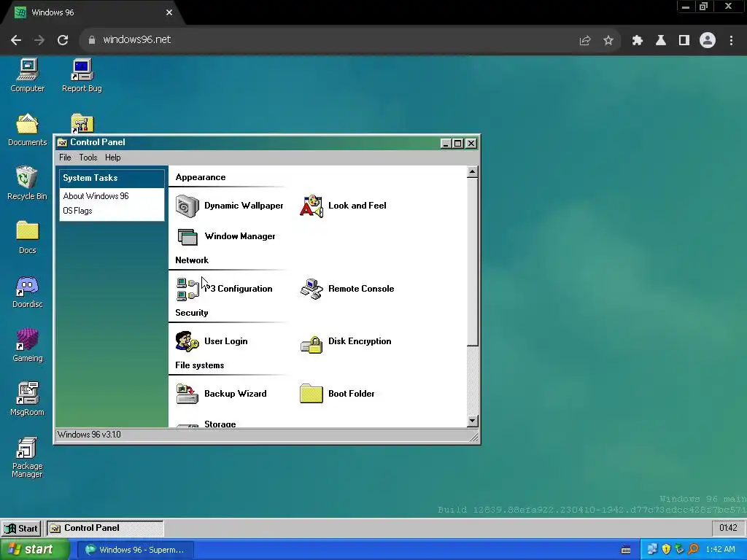Open the Help menu in Control Panel
The height and width of the screenshot is (560, 747).
point(113,157)
